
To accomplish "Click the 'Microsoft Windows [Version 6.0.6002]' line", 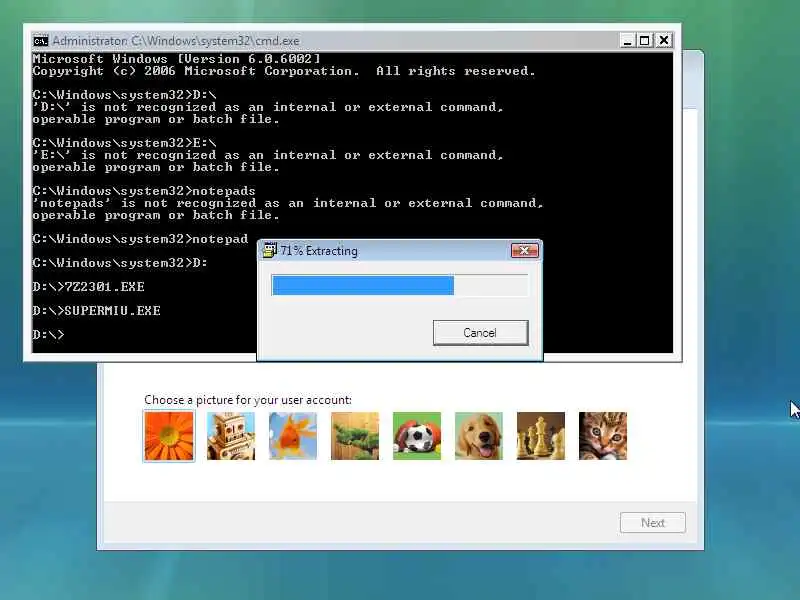I will [176, 59].
